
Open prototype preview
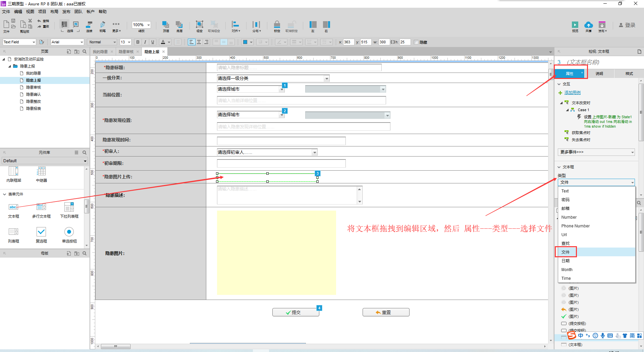(x=575, y=26)
